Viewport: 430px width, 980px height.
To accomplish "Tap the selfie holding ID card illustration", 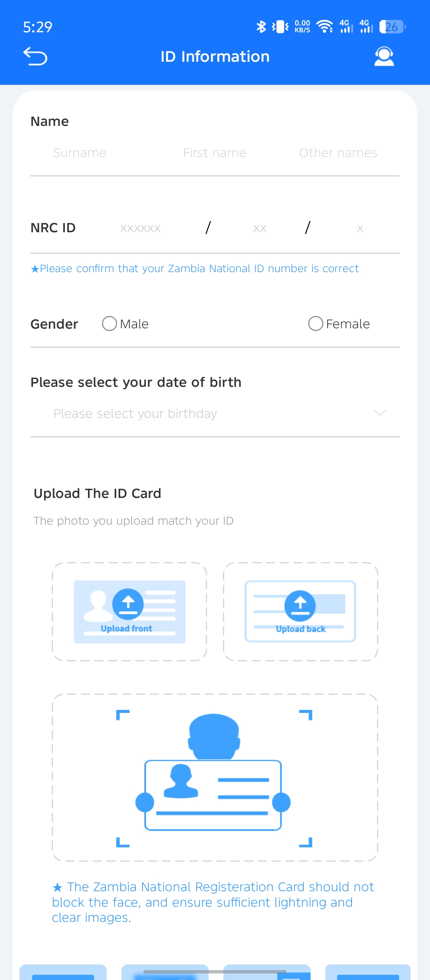I will [x=215, y=777].
